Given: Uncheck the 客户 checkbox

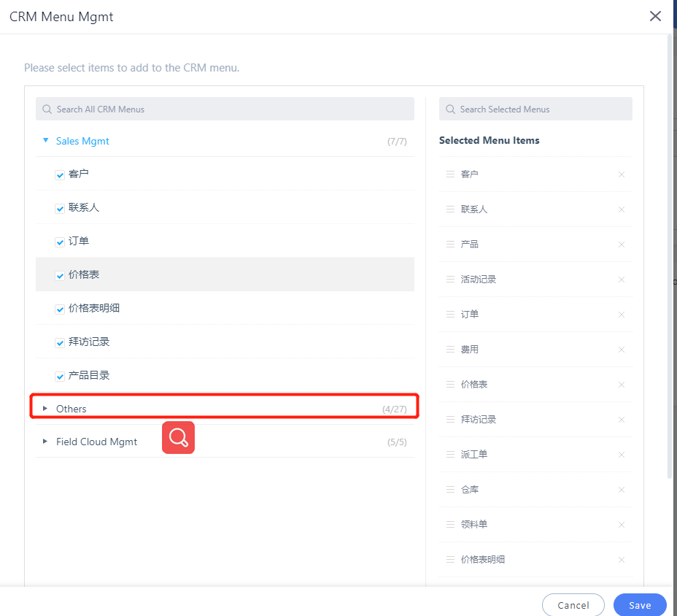Looking at the screenshot, I should click(60, 175).
